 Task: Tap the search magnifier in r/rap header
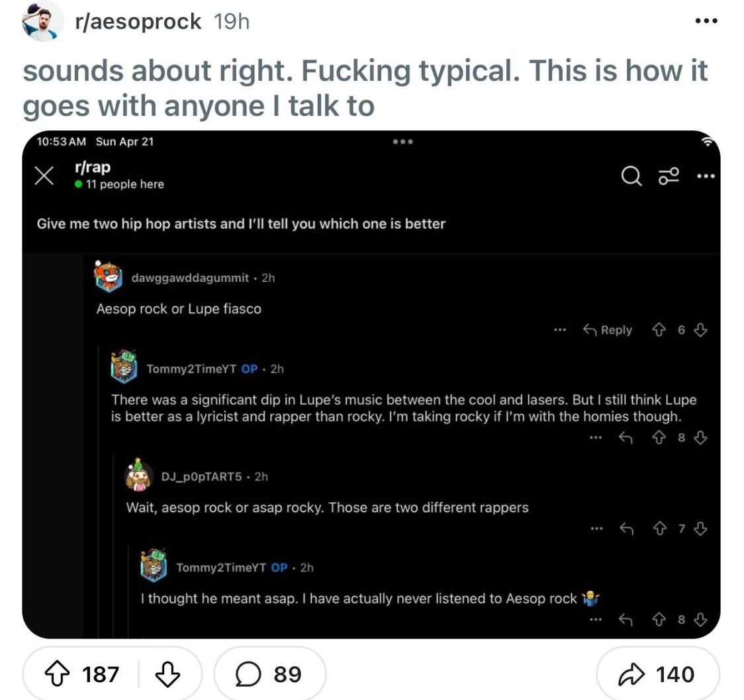tap(631, 175)
